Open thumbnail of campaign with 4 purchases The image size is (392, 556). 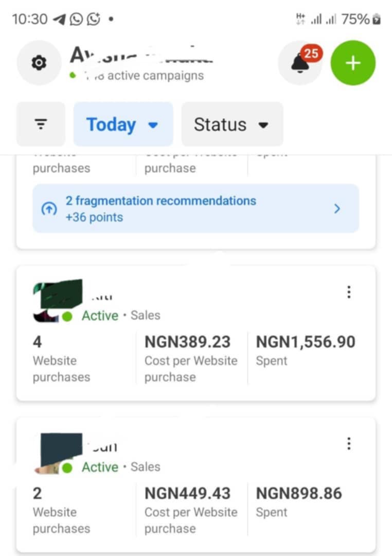pos(58,300)
